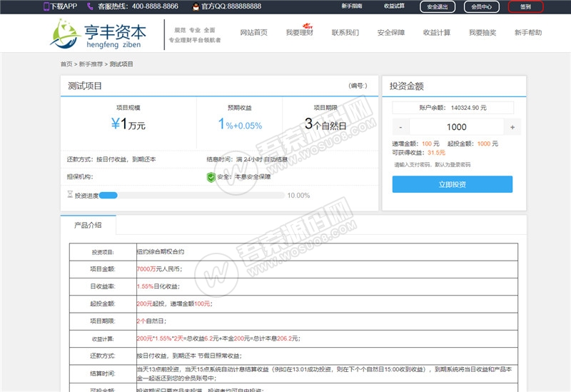Click the 亨丰资本 logo
571x392 pixels.
tap(99, 34)
